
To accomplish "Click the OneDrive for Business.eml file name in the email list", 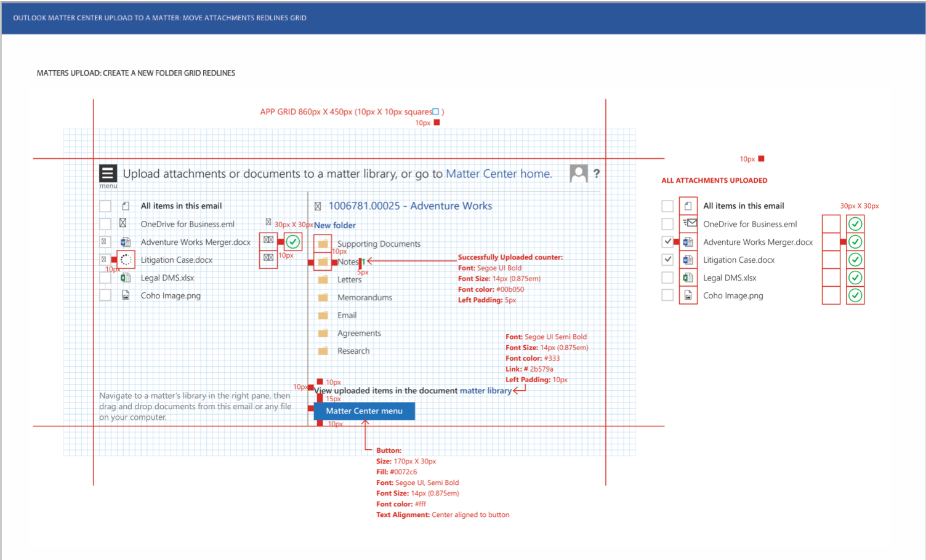I will pos(188,224).
